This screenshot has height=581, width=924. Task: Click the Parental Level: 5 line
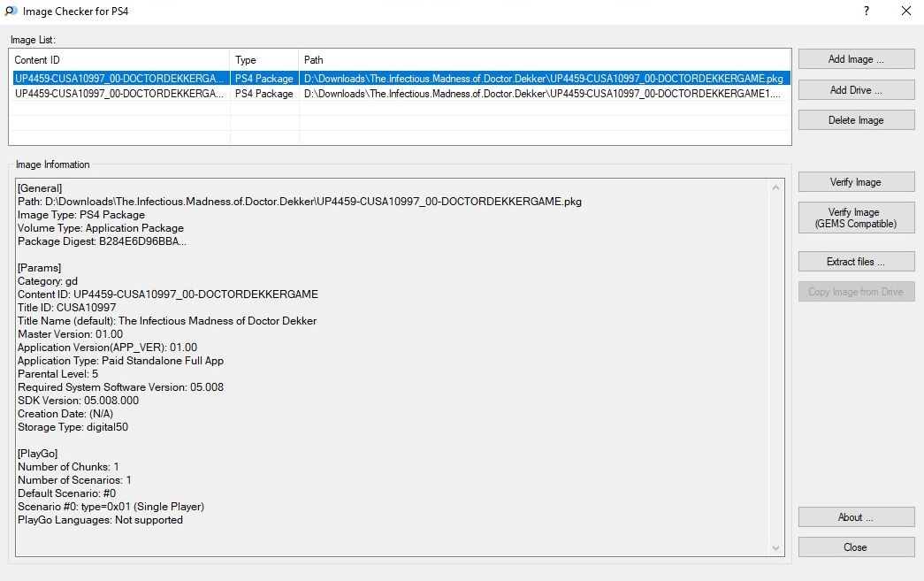point(57,373)
